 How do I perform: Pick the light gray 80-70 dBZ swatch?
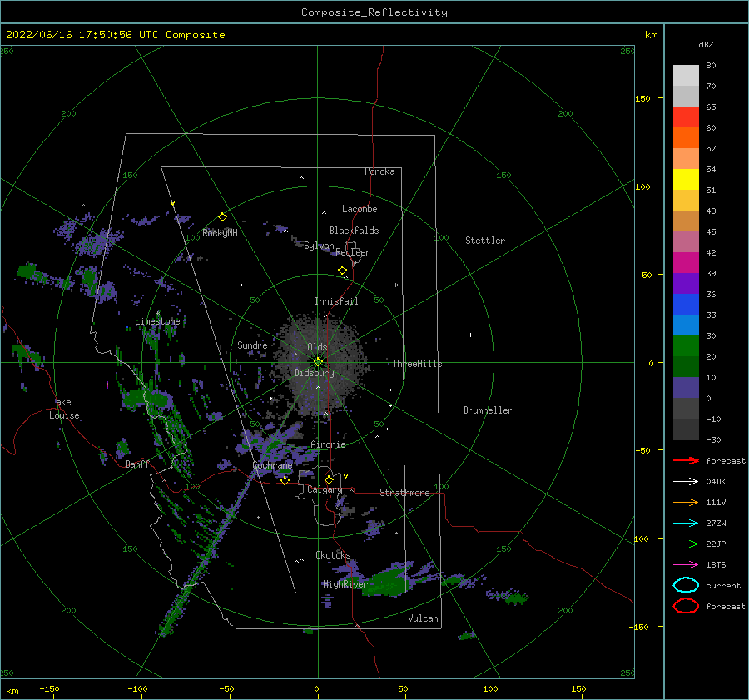click(686, 76)
